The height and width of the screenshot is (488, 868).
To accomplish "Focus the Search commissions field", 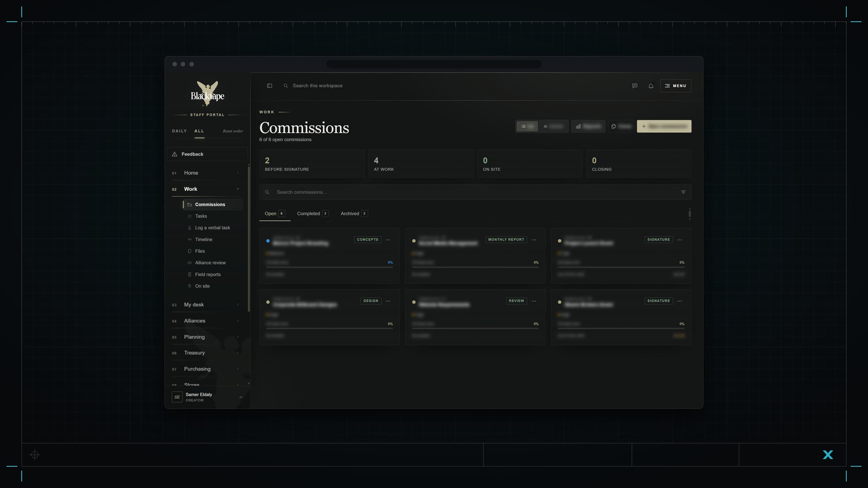I will pos(468,192).
